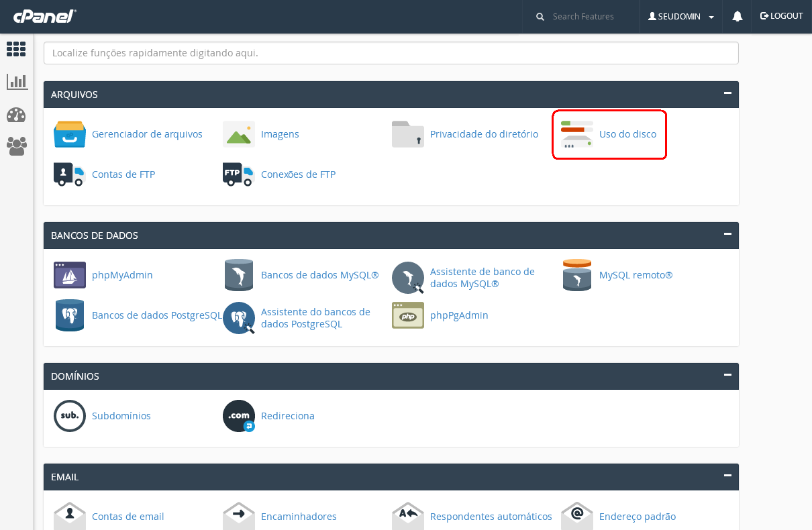Viewport: 812px width, 530px height.
Task: Open Endereço padrão link
Action: click(638, 517)
